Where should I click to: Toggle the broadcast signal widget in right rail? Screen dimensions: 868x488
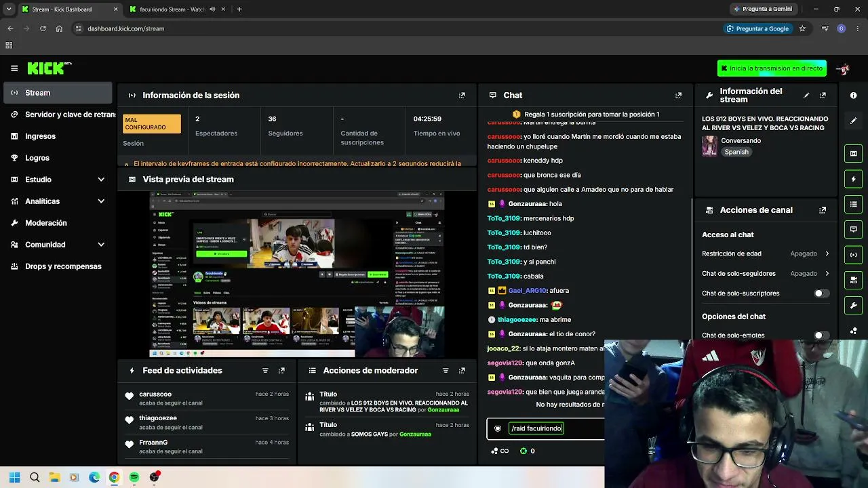[854, 255]
